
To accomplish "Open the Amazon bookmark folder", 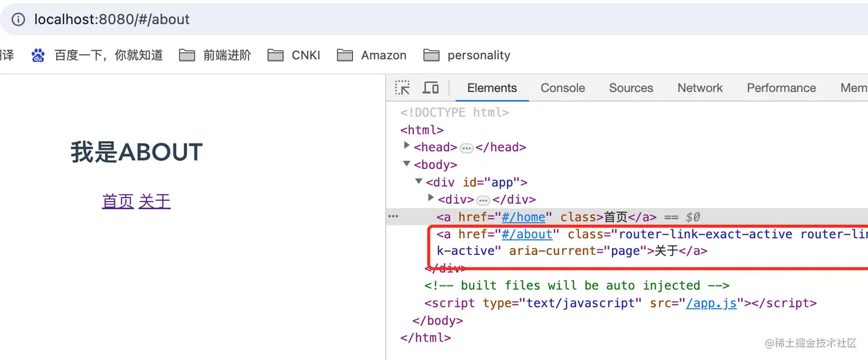I will pos(371,55).
